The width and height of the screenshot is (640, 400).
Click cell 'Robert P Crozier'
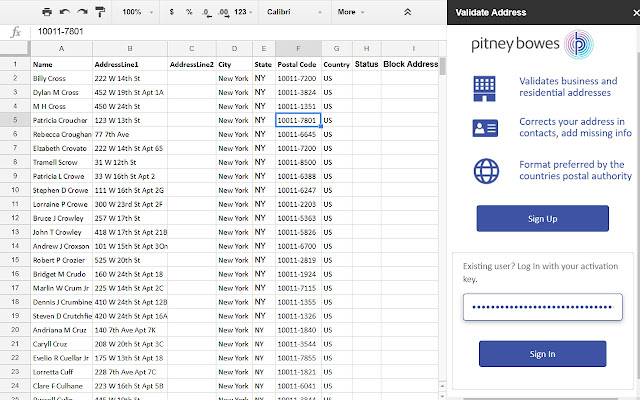pyautogui.click(x=61, y=260)
